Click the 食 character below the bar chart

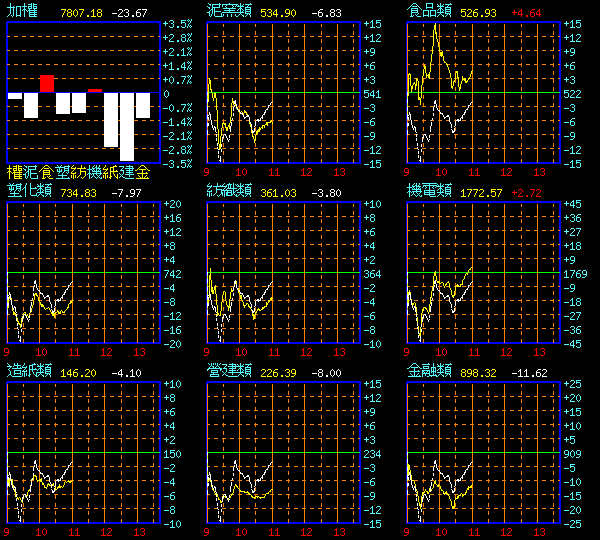pos(47,173)
